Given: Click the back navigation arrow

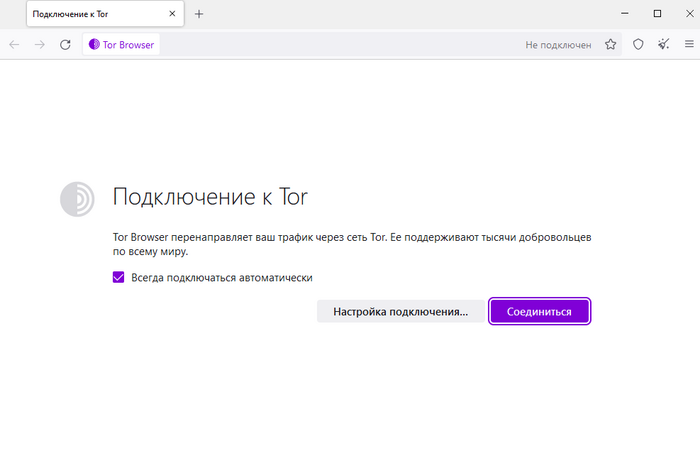Looking at the screenshot, I should [x=14, y=45].
